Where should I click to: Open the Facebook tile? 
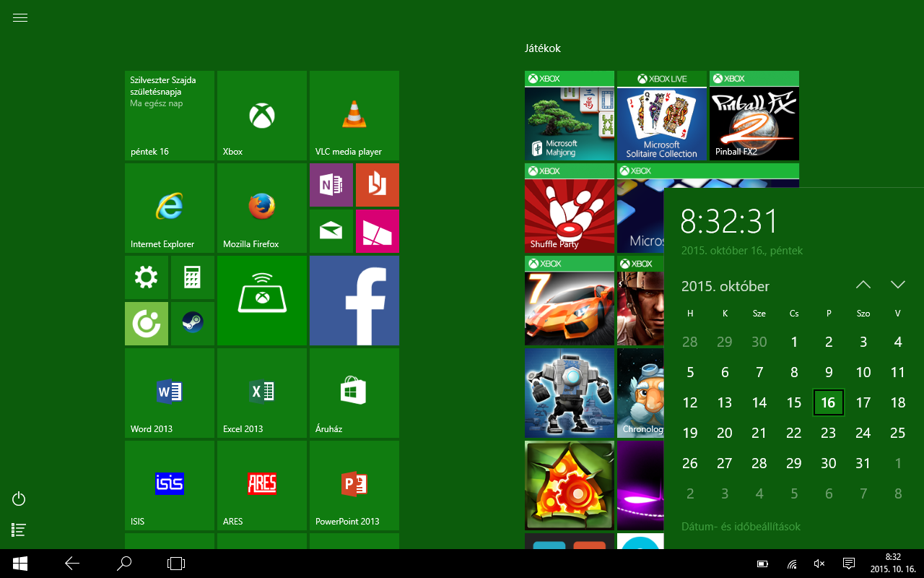354,301
